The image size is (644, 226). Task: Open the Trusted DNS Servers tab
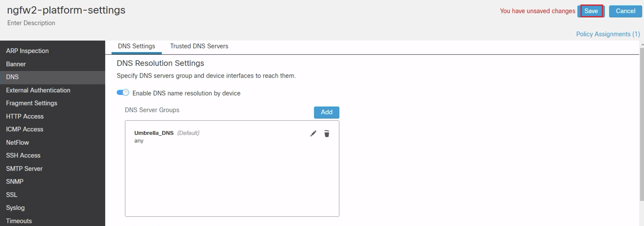199,46
